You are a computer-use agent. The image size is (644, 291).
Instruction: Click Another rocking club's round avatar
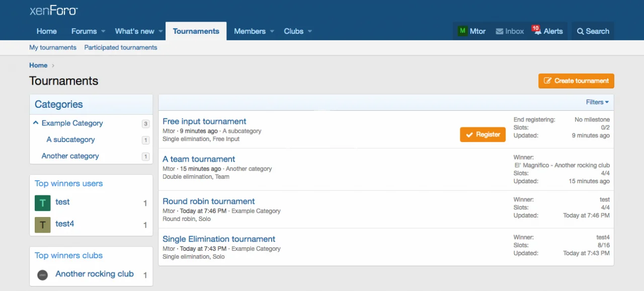click(x=43, y=275)
